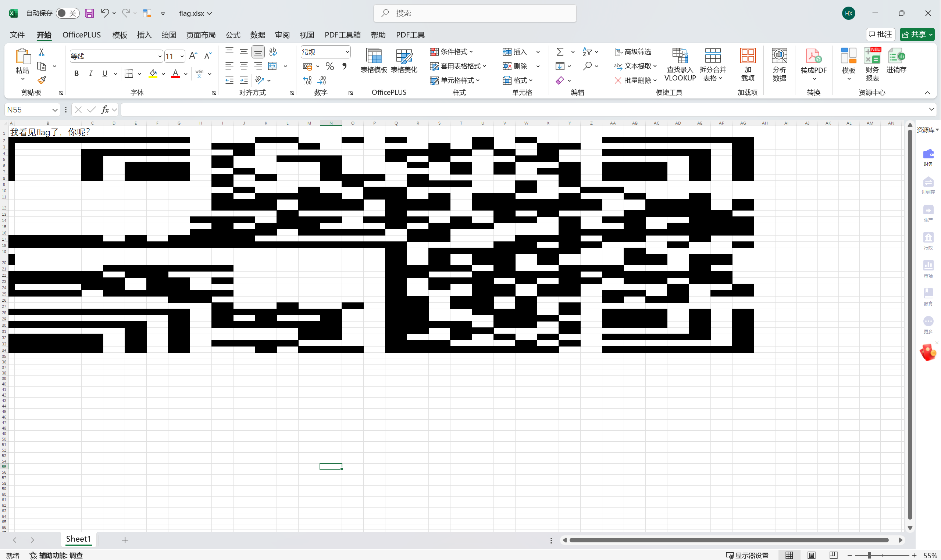This screenshot has width=941, height=560.
Task: Increase font size with the larger A icon
Action: pyautogui.click(x=193, y=56)
